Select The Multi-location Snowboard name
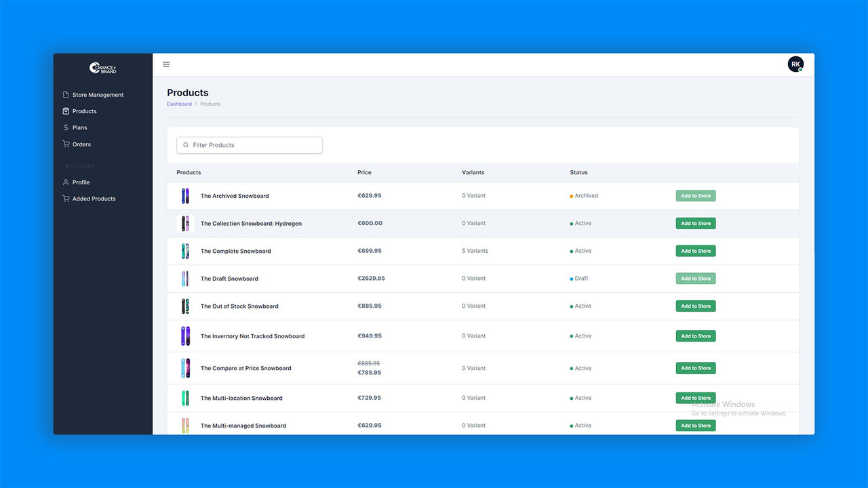This screenshot has height=488, width=868. pos(241,398)
